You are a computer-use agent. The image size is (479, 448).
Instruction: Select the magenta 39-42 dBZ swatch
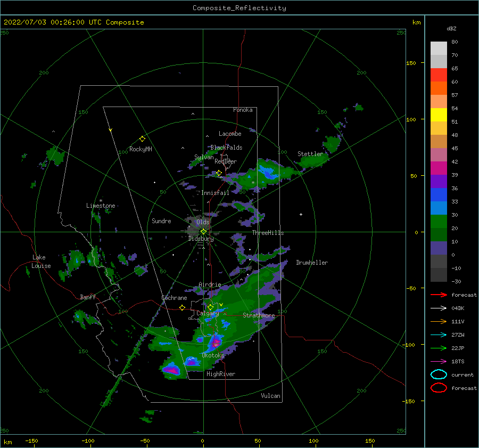(x=439, y=168)
